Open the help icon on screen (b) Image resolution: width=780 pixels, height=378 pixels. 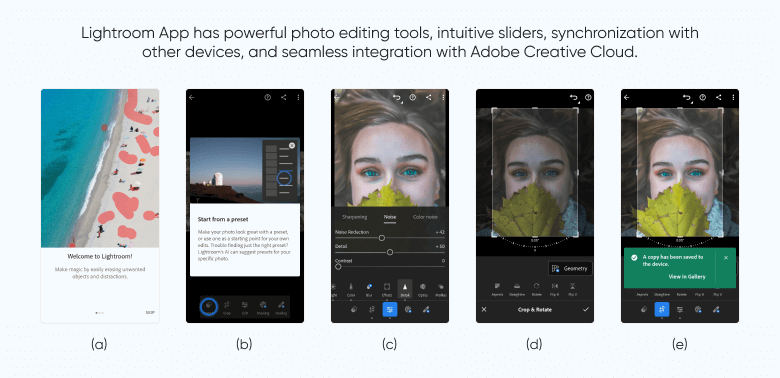268,97
